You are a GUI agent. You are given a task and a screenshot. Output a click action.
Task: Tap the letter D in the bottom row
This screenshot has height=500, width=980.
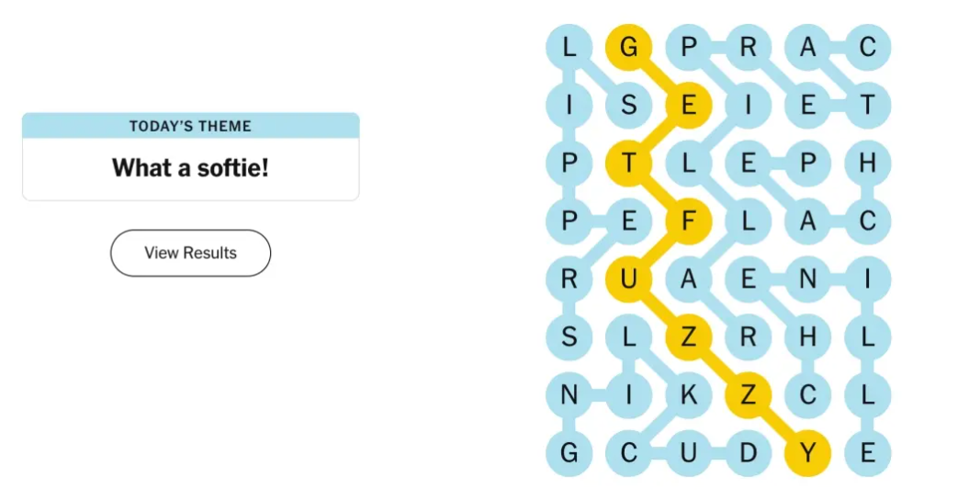click(749, 452)
